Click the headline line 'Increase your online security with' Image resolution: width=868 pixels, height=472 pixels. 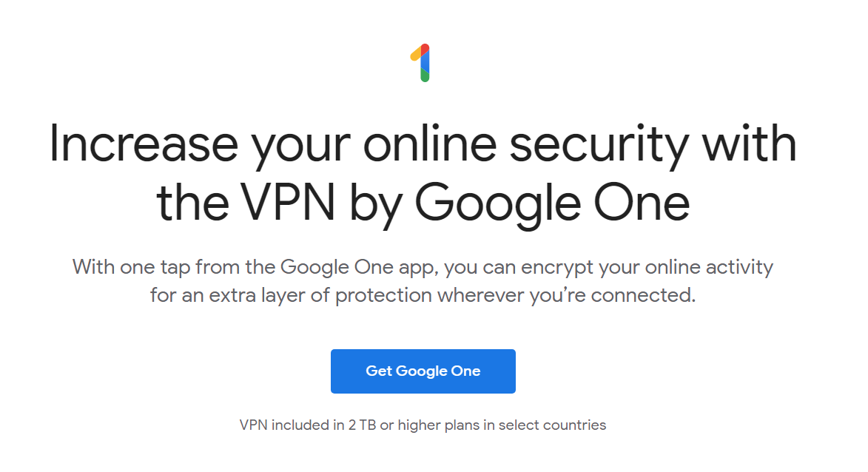(x=423, y=145)
